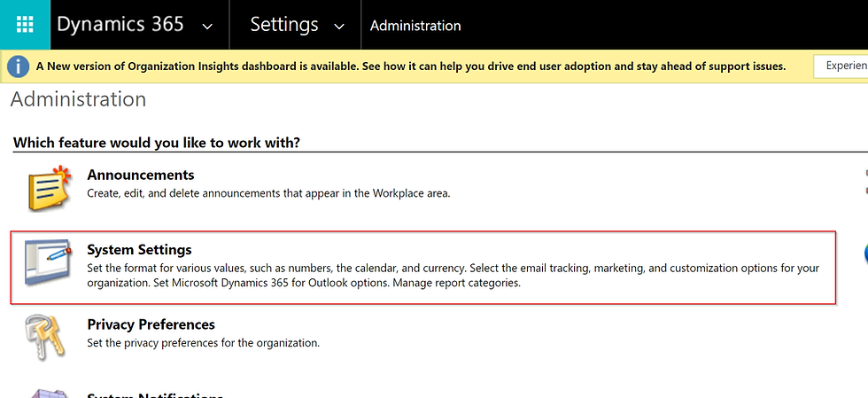Open the app launcher waffle icon
The image size is (868, 398).
[25, 25]
